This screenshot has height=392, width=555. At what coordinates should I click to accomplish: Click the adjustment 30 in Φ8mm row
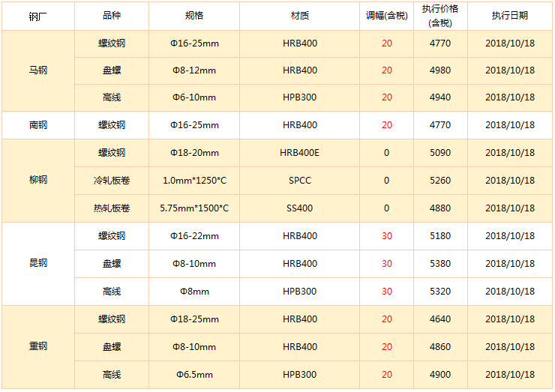[x=386, y=292]
